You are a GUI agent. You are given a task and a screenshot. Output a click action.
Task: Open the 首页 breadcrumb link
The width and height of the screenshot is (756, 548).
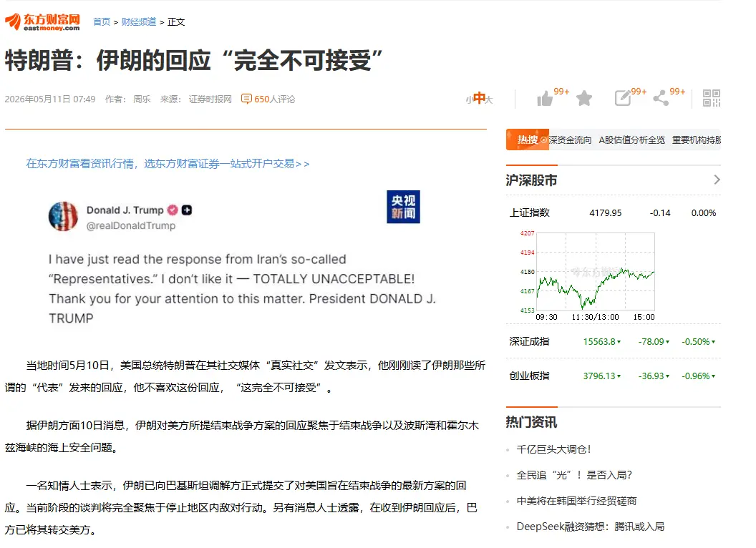click(x=101, y=21)
